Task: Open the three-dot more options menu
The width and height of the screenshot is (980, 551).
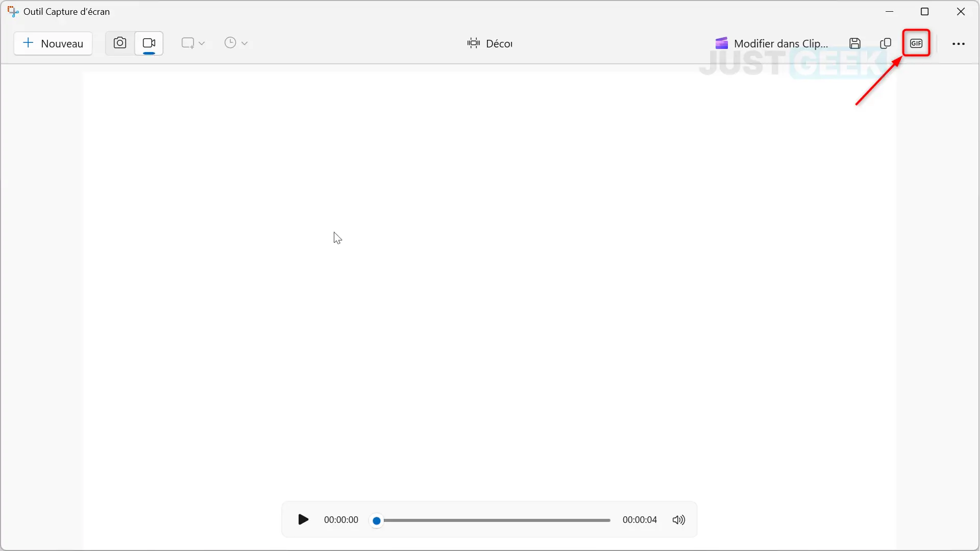Action: tap(959, 44)
